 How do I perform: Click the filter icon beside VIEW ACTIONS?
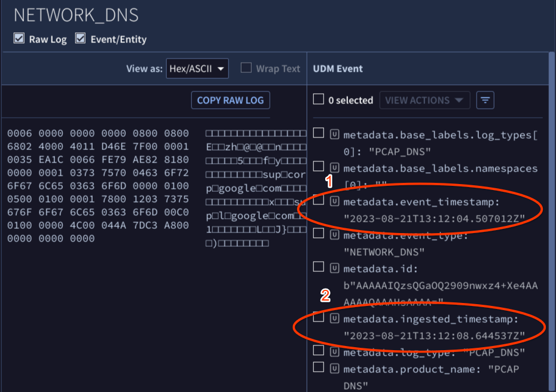(x=485, y=100)
